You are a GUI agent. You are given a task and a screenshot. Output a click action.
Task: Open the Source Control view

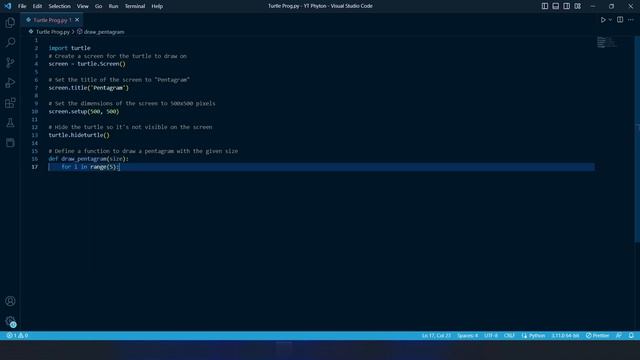tap(10, 62)
